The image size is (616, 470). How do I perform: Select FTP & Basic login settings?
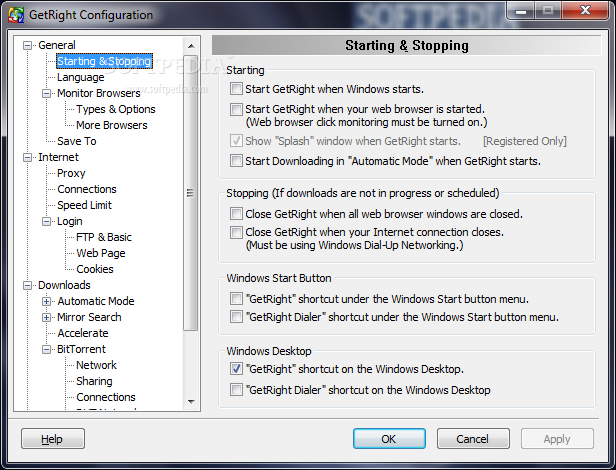[x=104, y=237]
